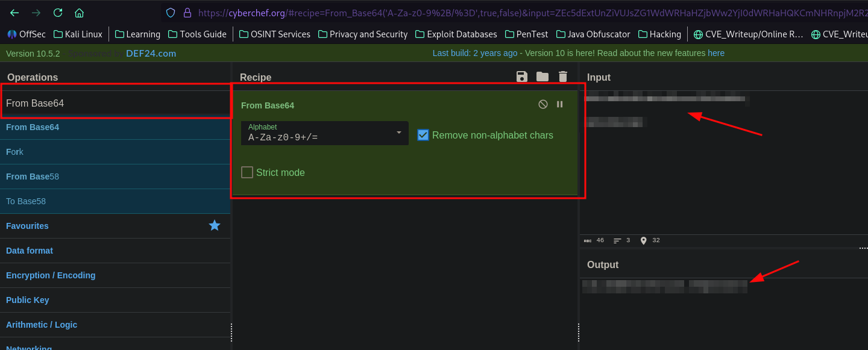The height and width of the screenshot is (350, 868).
Task: Expand the Data format category
Action: [x=30, y=251]
